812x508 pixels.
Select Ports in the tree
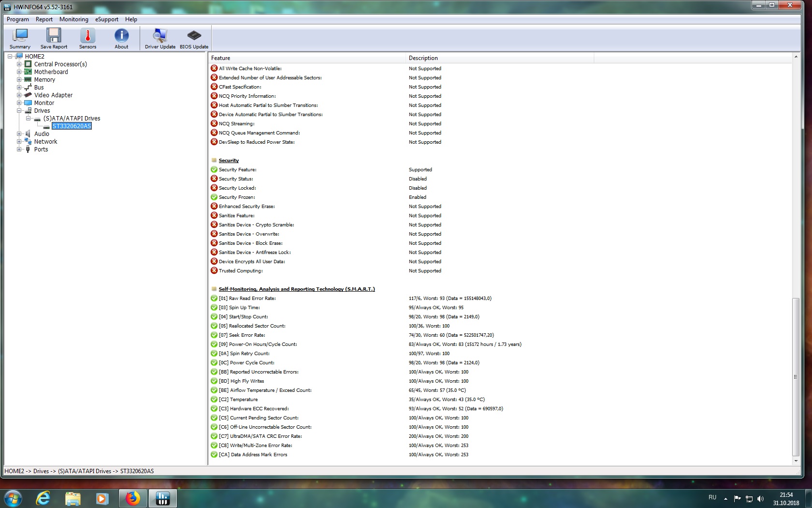[x=41, y=149]
